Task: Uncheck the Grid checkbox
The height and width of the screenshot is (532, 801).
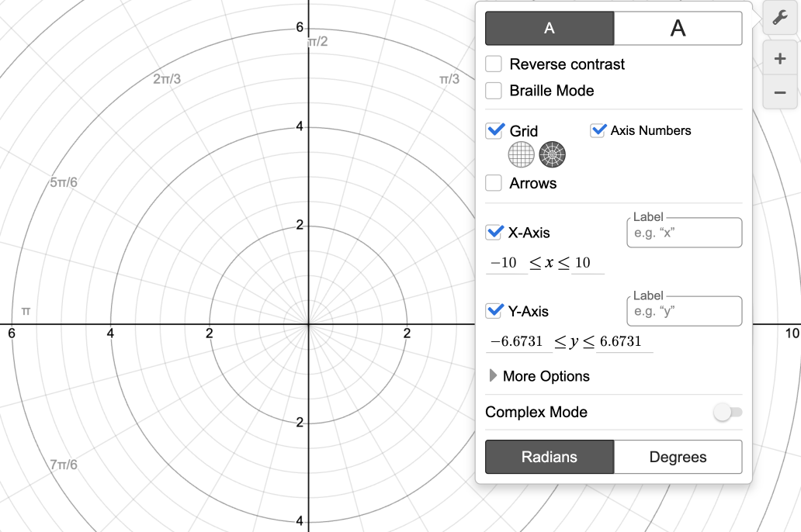Action: [494, 131]
